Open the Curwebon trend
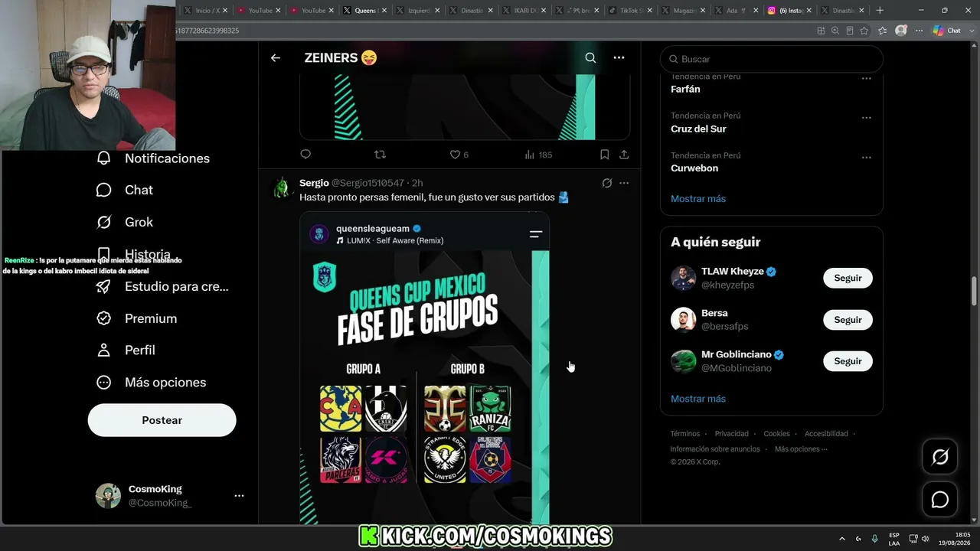 click(x=694, y=168)
